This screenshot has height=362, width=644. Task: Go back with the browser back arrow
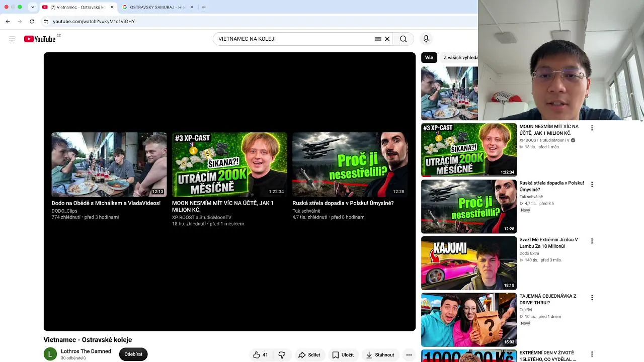coord(8,21)
